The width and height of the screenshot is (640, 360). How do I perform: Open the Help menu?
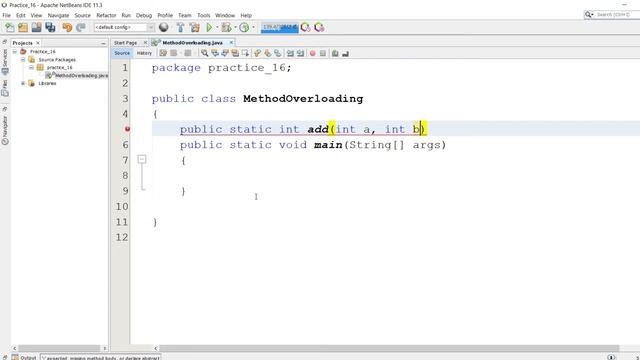point(246,15)
